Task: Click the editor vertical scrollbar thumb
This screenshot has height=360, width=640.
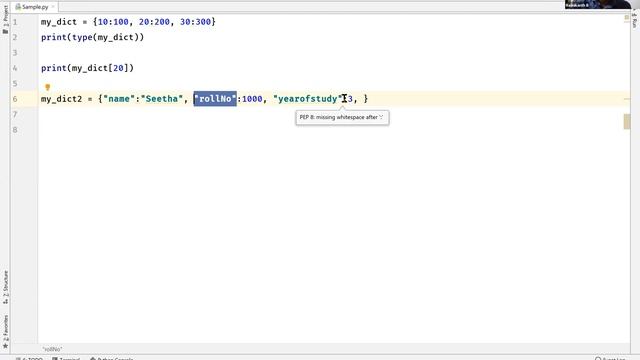Action: coord(627,122)
